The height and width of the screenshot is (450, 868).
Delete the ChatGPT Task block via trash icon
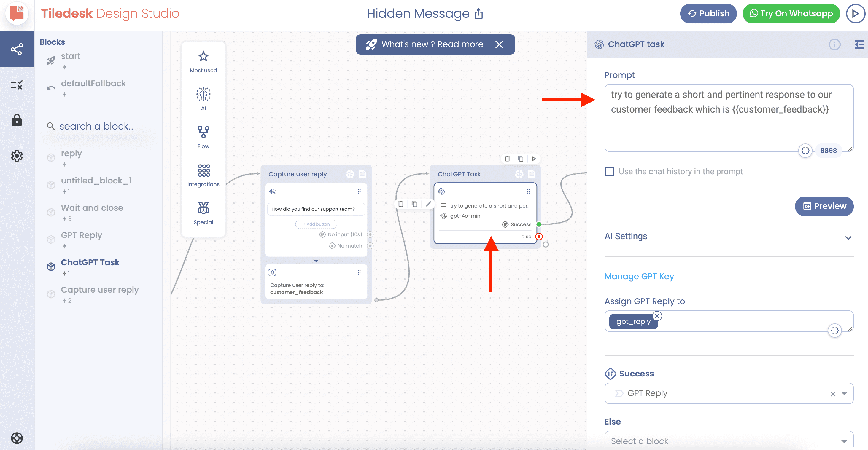pos(507,159)
